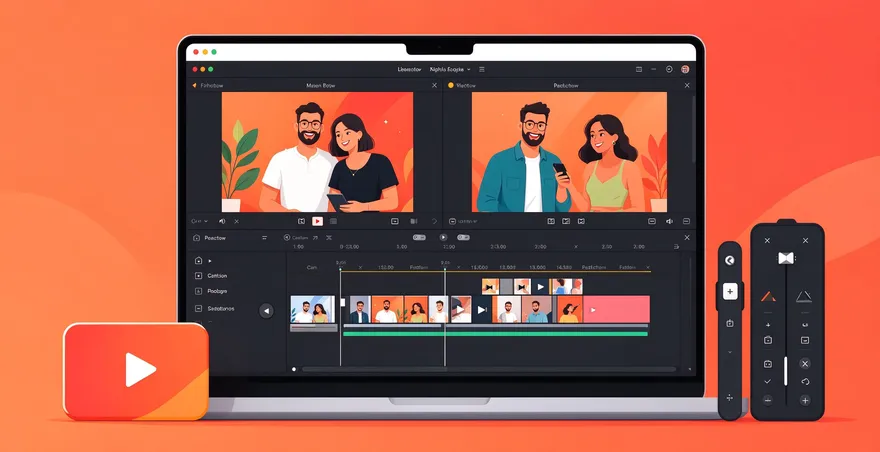Open the dropdown at the right preview's bottom-left
The image size is (880, 452).
pos(464,222)
